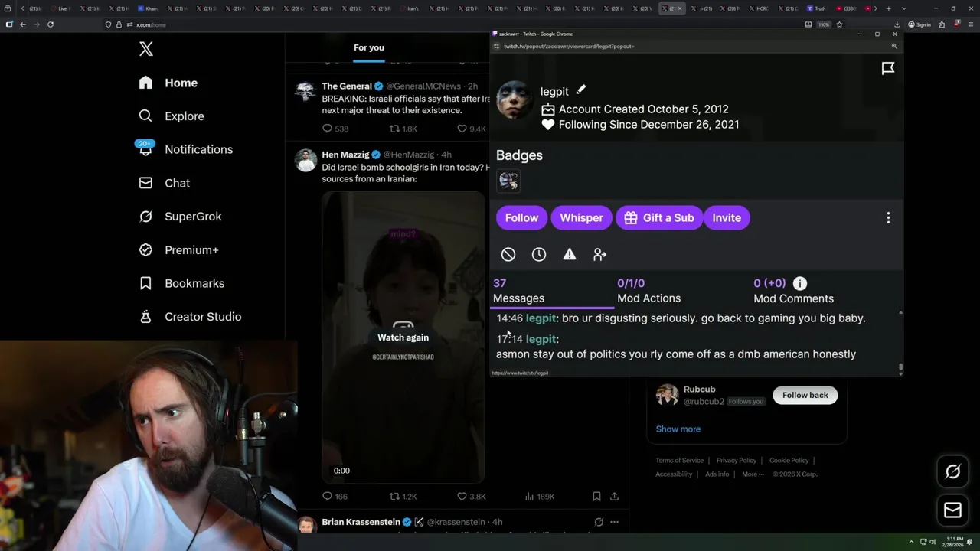Share the Hen Mazzig post
Image resolution: width=980 pixels, height=551 pixels.
(614, 497)
